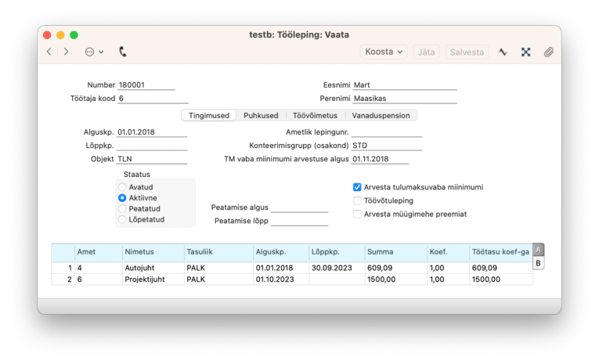The width and height of the screenshot is (599, 364).
Task: Enable Arvesta müügimehe preemiat checkbox
Action: pyautogui.click(x=357, y=214)
